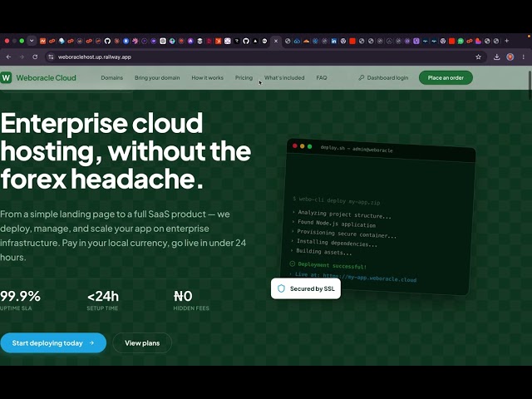Switch to the orange Cloudflare cloud tab
The image size is (532, 399).
pyautogui.click(x=307, y=41)
